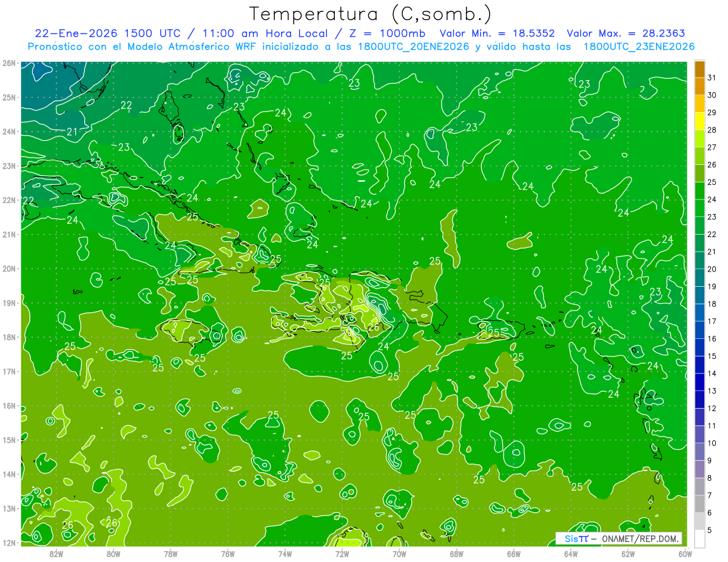Image resolution: width=728 pixels, height=562 pixels.
Task: Select "Valor Max. = 28.2363" text
Action: [x=626, y=33]
